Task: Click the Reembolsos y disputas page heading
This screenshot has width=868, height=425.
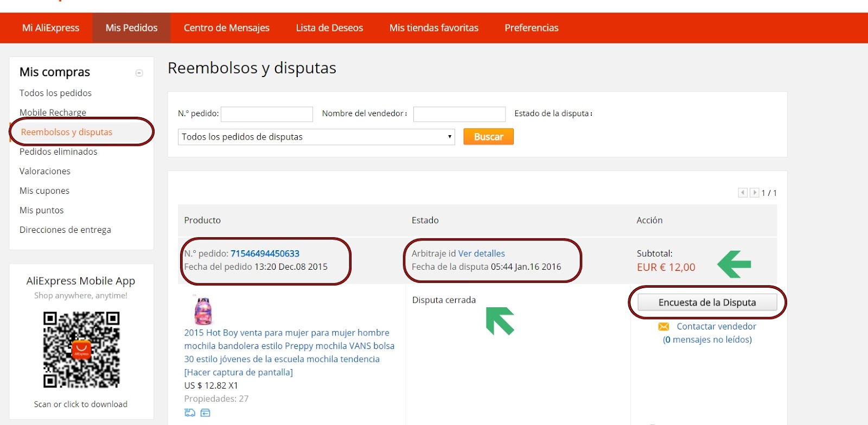Action: [252, 68]
